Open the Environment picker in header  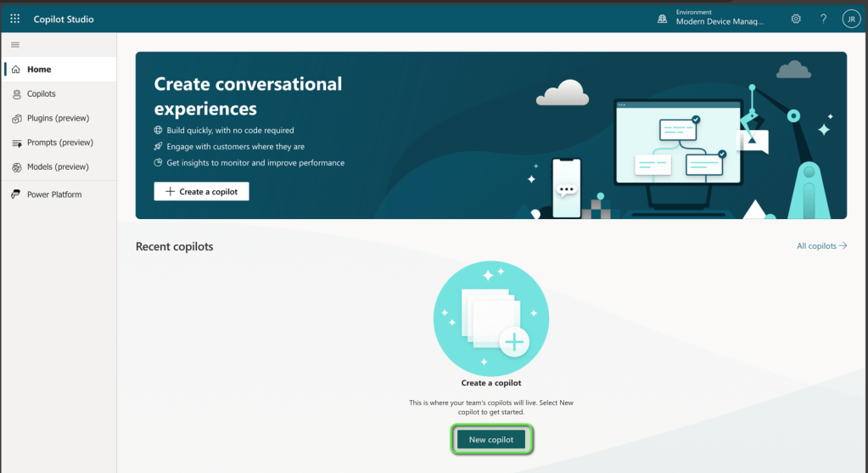coord(711,19)
